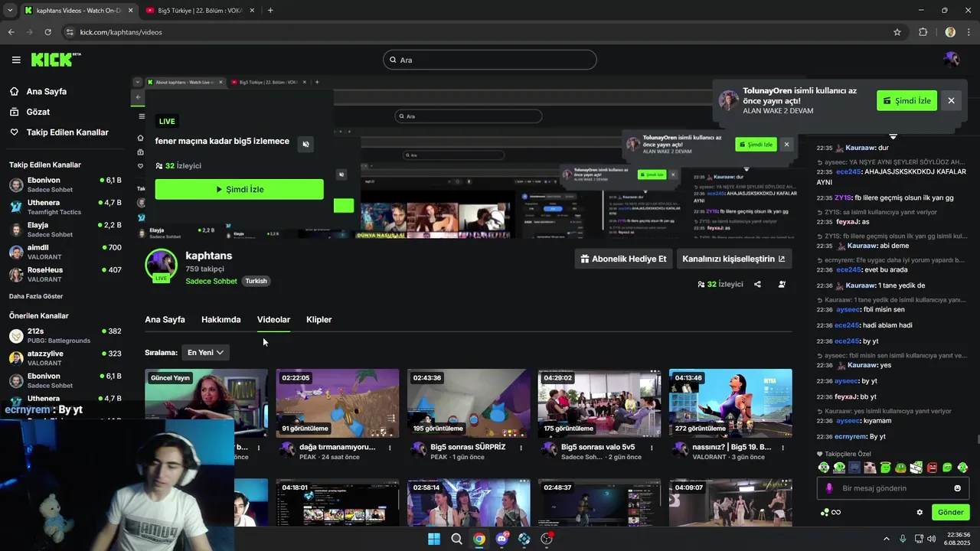Open Uthenera Teamfight Tactics channel
This screenshot has width=980, height=551.
[65, 207]
